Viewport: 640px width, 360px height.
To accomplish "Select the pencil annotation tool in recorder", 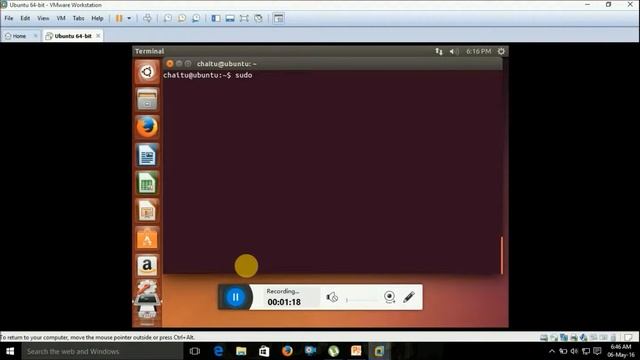I will [409, 297].
